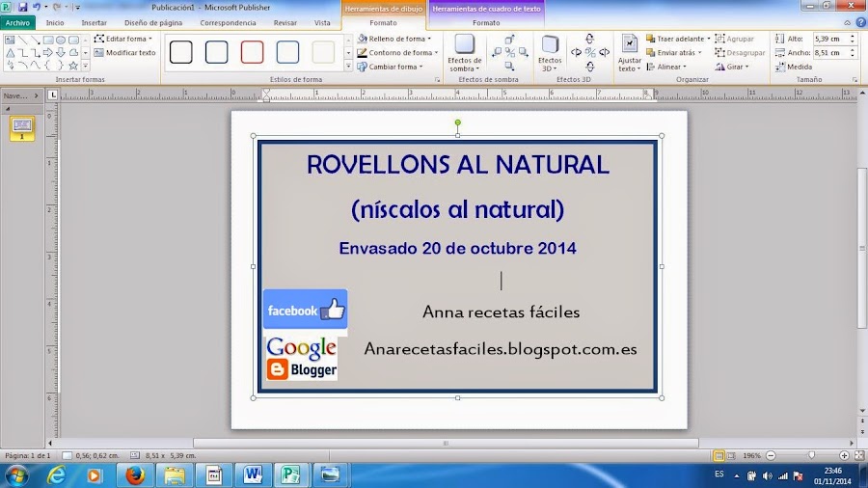Tilt 3D effect down icon
868x488 pixels.
(589, 67)
